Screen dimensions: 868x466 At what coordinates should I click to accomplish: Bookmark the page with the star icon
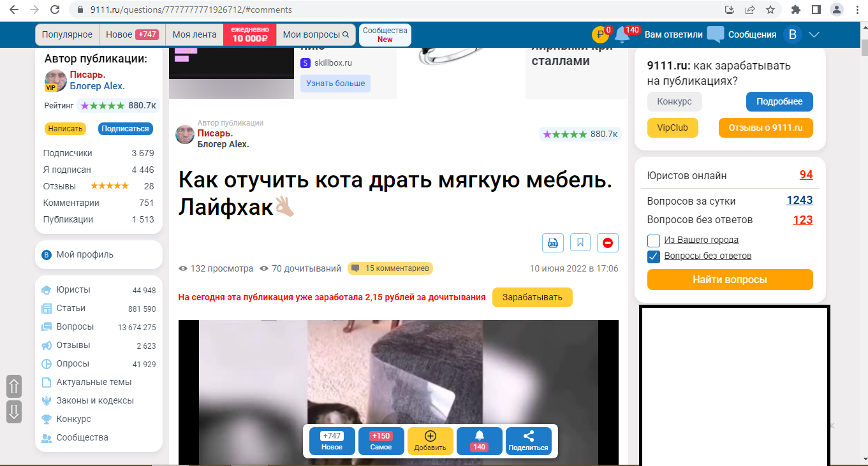tap(770, 10)
